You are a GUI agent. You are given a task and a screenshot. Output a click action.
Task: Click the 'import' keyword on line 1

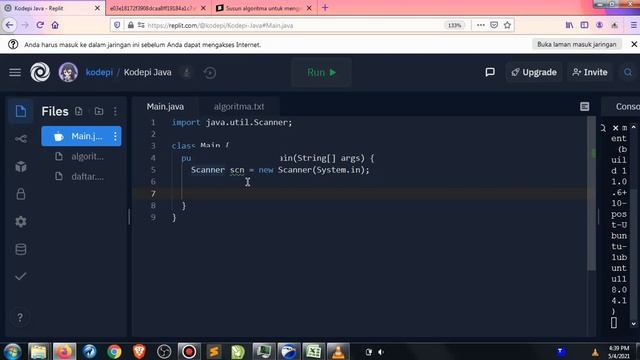186,122
